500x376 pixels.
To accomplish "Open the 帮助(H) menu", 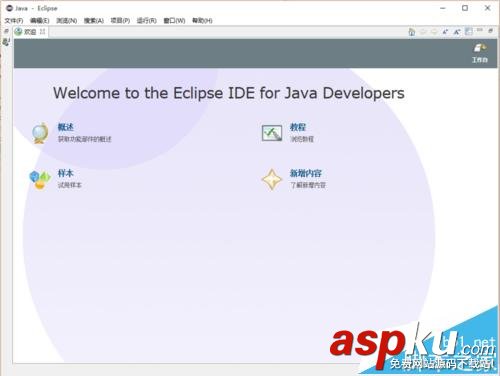I will click(202, 21).
